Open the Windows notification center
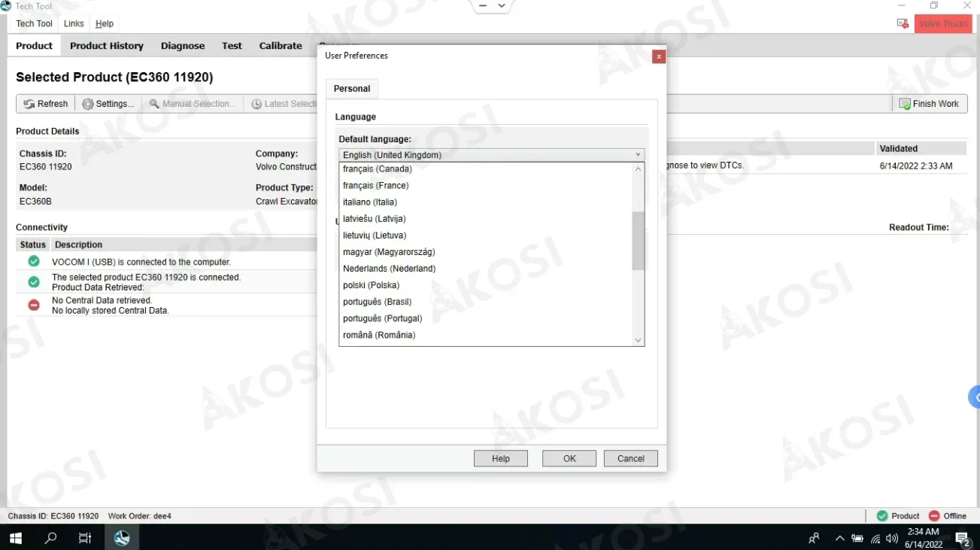Image resolution: width=980 pixels, height=550 pixels. point(963,538)
